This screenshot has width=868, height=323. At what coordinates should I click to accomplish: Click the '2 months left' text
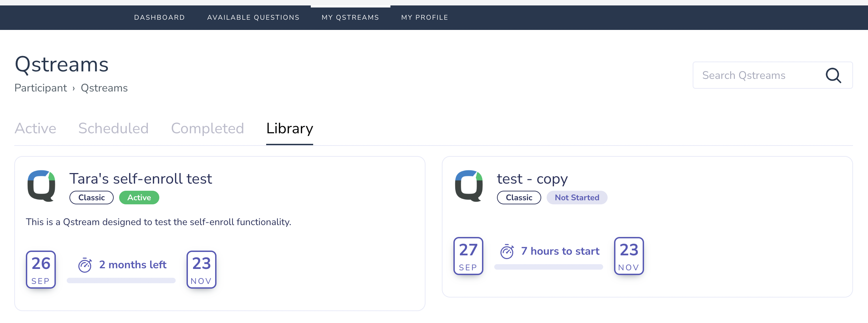133,265
